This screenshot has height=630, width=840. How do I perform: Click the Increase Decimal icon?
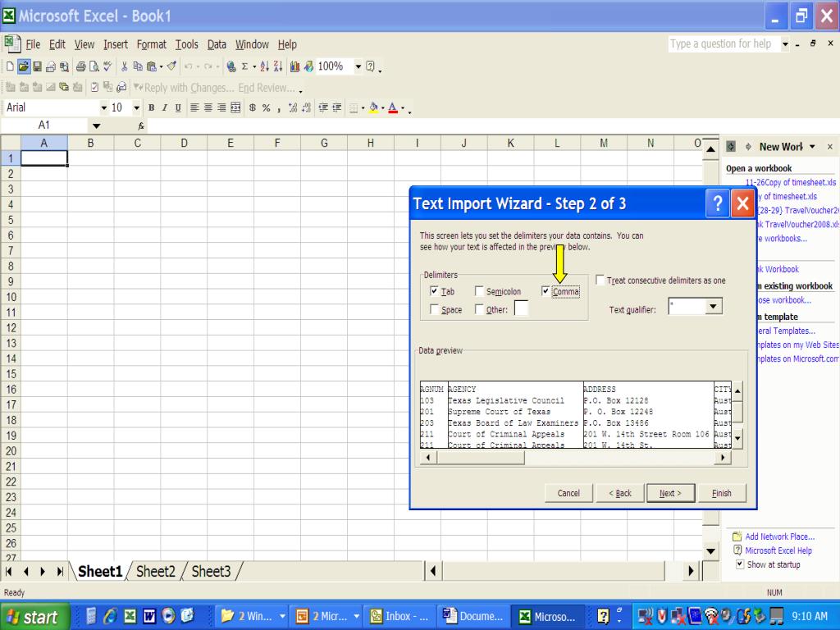(x=293, y=107)
